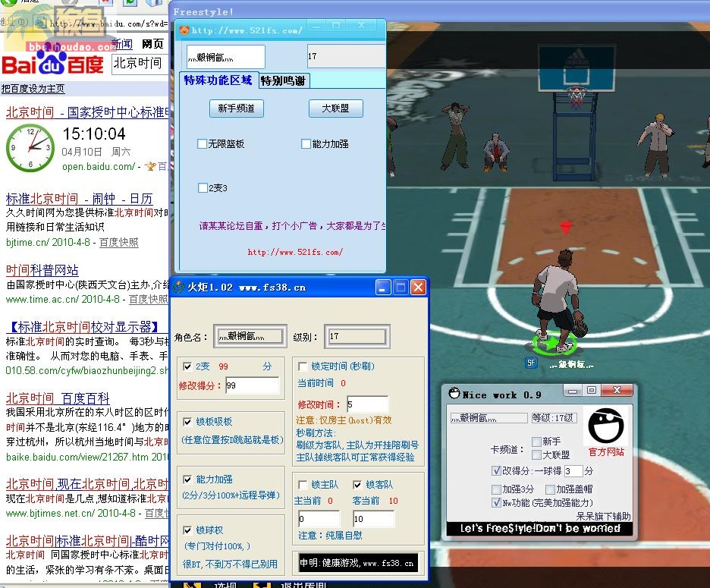Viewport: 710px width, 588px height.
Task: Uncheck 2变 99分 option in 火炬
Action: (187, 366)
